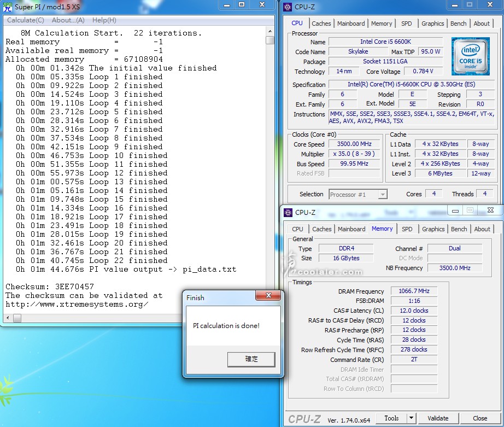This screenshot has height=427, width=504.
Task: Click the '1:16' FSB:DRAM value
Action: coord(414,301)
